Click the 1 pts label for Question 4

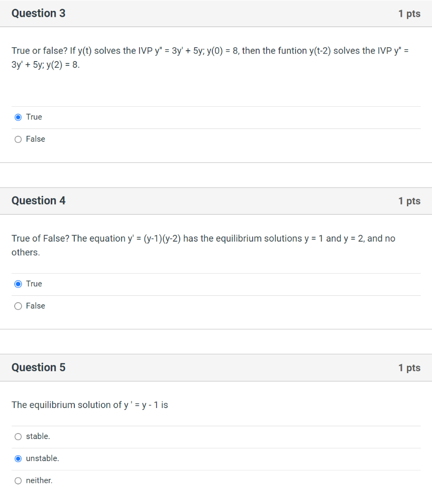click(x=410, y=201)
